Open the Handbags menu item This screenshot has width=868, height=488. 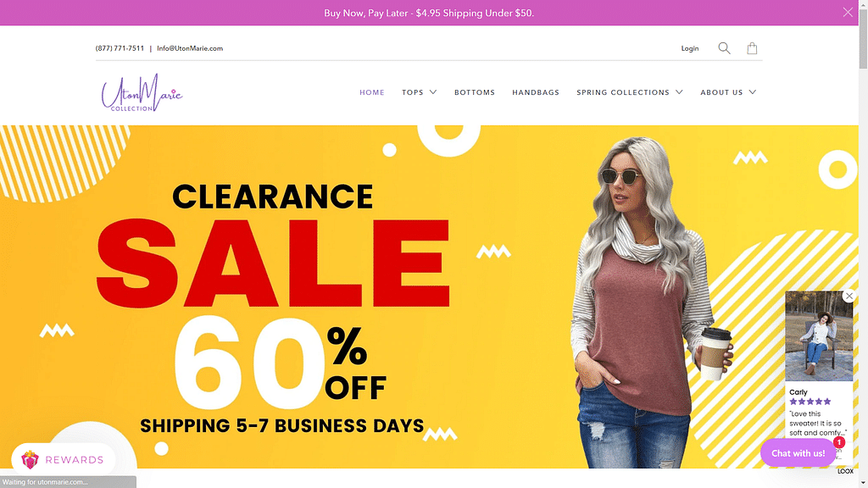pyautogui.click(x=536, y=92)
